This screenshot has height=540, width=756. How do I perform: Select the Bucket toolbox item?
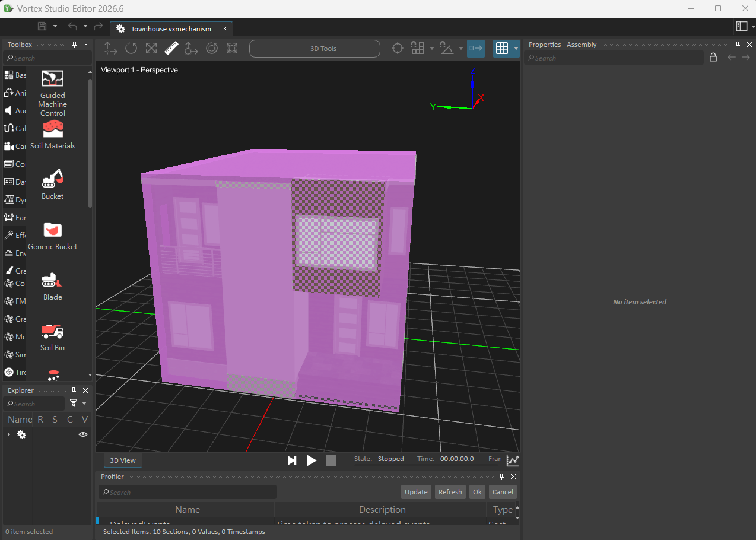[x=53, y=185]
